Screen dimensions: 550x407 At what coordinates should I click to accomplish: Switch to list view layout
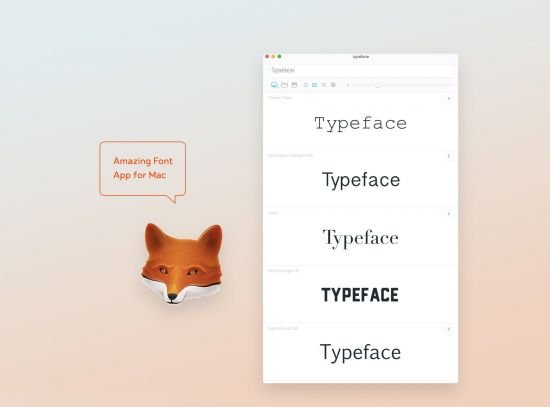(306, 85)
